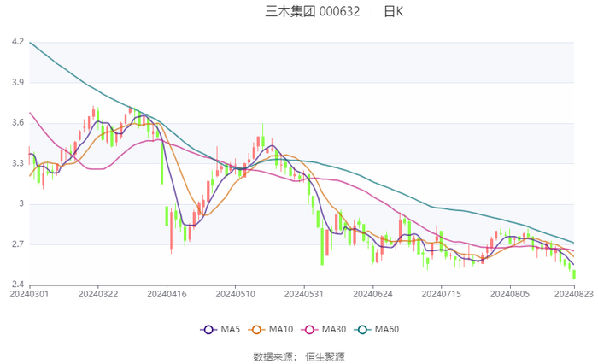The width and height of the screenshot is (598, 364).
Task: Click the 20240823 date axis label
Action: coord(573,294)
